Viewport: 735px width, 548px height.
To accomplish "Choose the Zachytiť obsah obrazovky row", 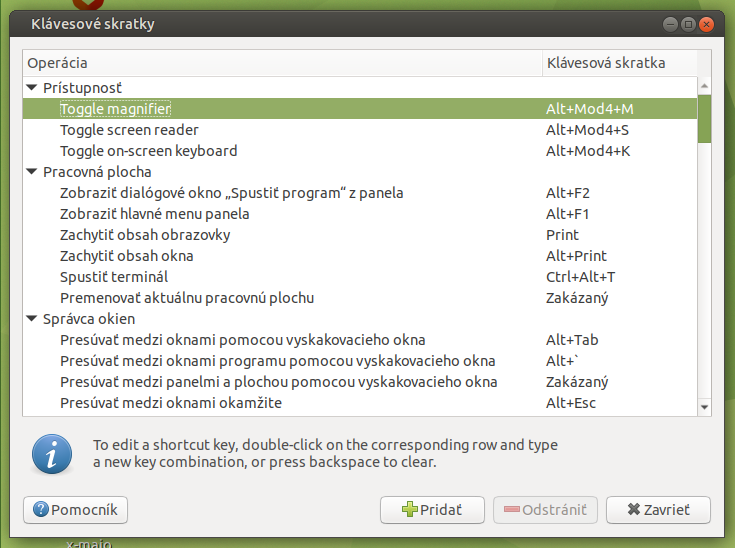I will 360,235.
